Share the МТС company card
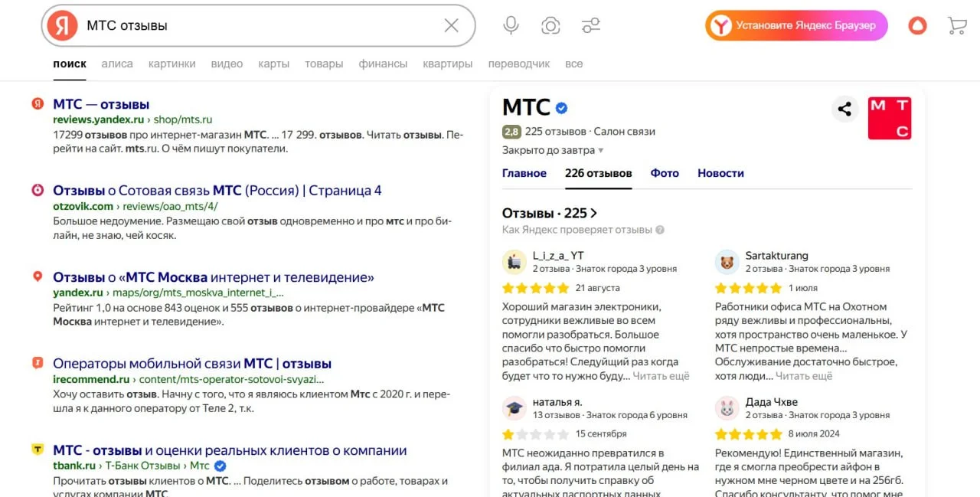 coord(844,110)
